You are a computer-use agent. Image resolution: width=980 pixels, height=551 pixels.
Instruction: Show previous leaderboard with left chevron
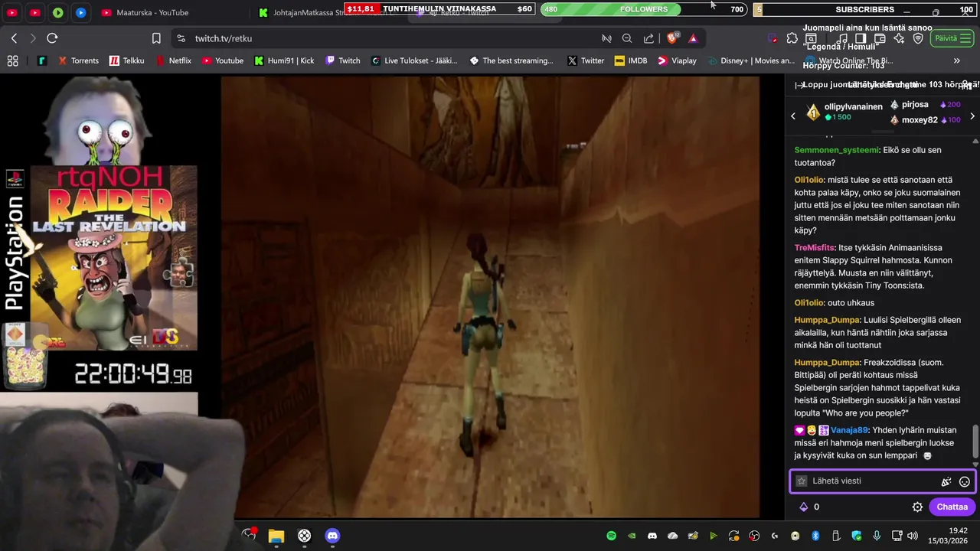pyautogui.click(x=793, y=116)
